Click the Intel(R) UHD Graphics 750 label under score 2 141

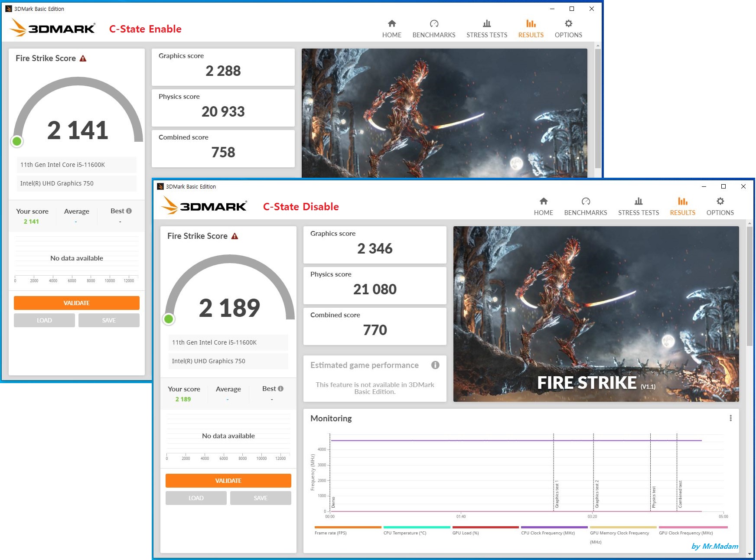click(x=76, y=183)
